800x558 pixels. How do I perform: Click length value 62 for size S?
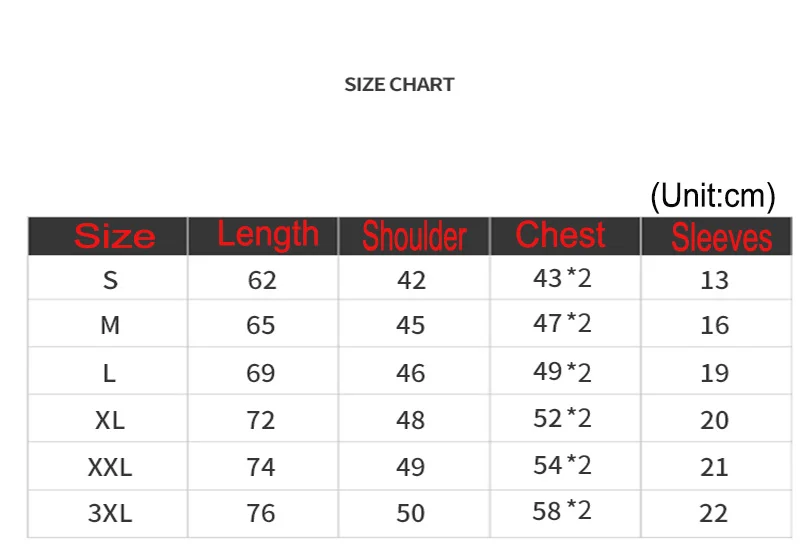(x=262, y=280)
